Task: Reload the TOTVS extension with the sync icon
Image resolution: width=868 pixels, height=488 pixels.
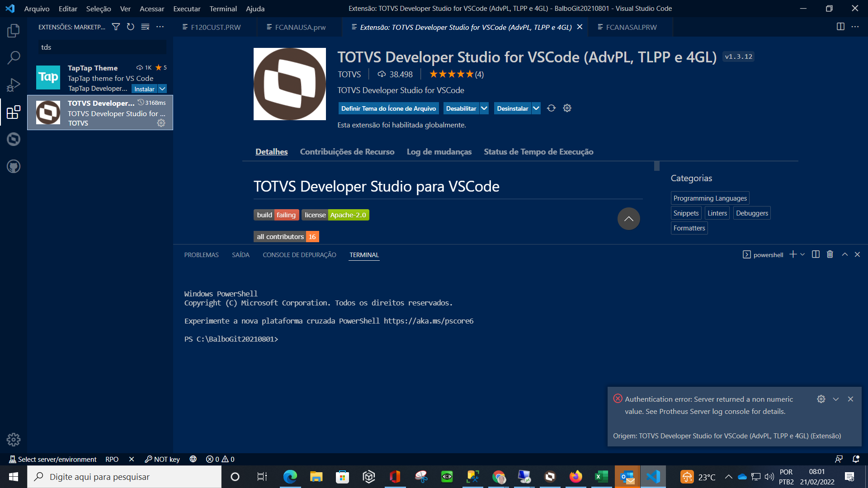Action: [551, 108]
